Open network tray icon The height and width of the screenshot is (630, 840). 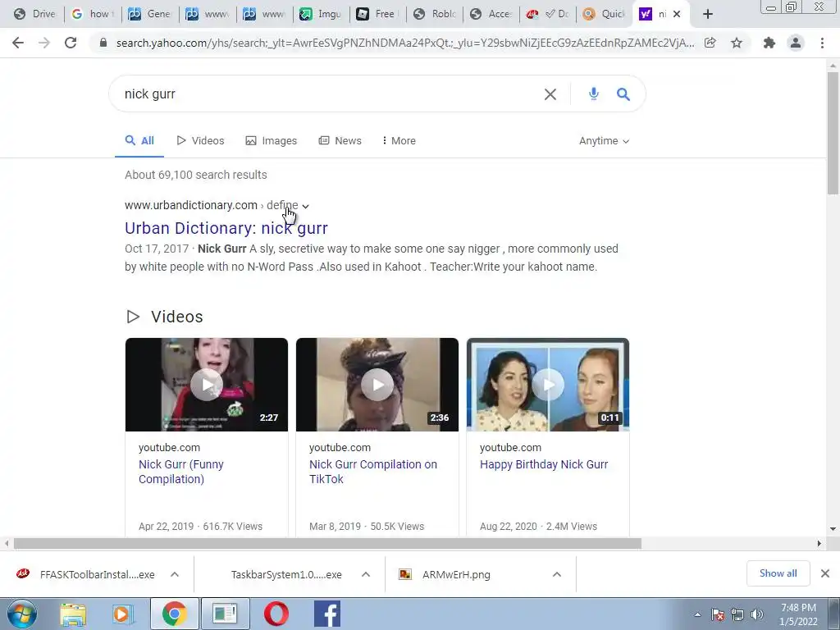point(737,615)
